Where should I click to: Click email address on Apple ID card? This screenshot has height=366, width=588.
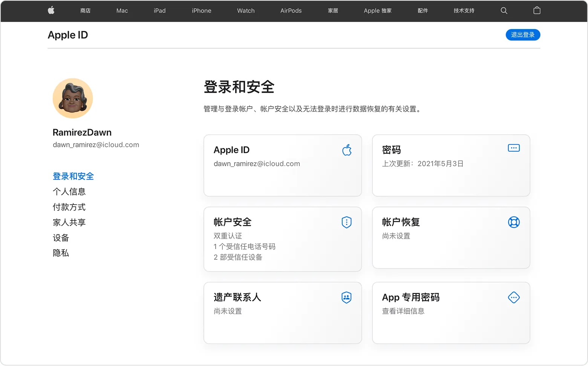coord(257,164)
